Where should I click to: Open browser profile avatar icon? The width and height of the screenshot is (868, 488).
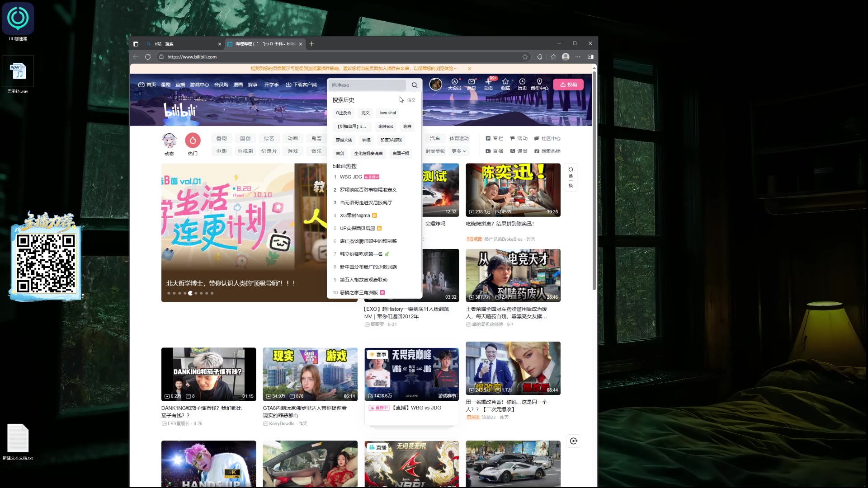(x=566, y=57)
